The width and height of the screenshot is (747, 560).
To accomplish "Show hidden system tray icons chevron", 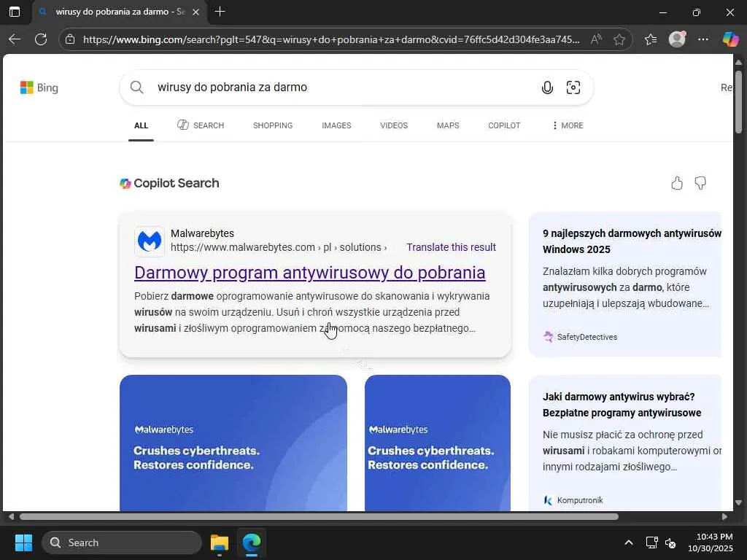I will 629,542.
